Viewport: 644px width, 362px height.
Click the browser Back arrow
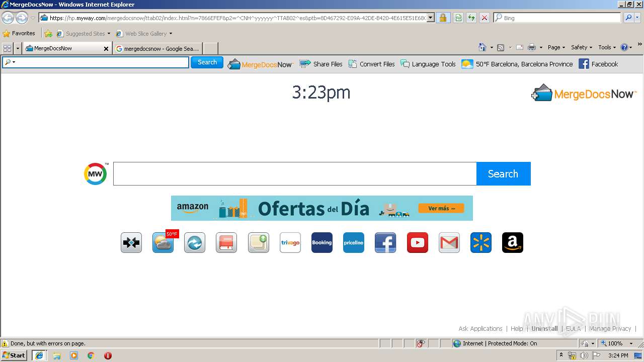pyautogui.click(x=8, y=18)
